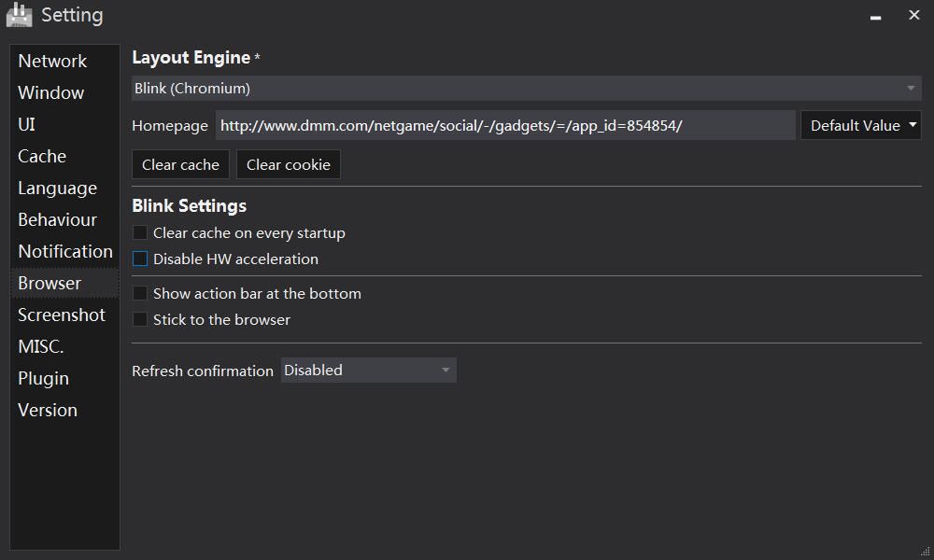Select the Browser tab
This screenshot has height=560, width=934.
click(65, 284)
